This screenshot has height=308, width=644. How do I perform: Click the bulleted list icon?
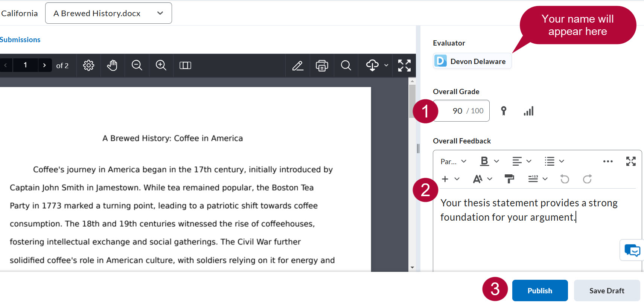pos(550,161)
